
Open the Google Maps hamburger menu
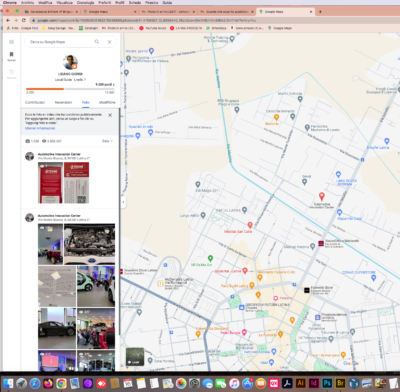click(11, 42)
